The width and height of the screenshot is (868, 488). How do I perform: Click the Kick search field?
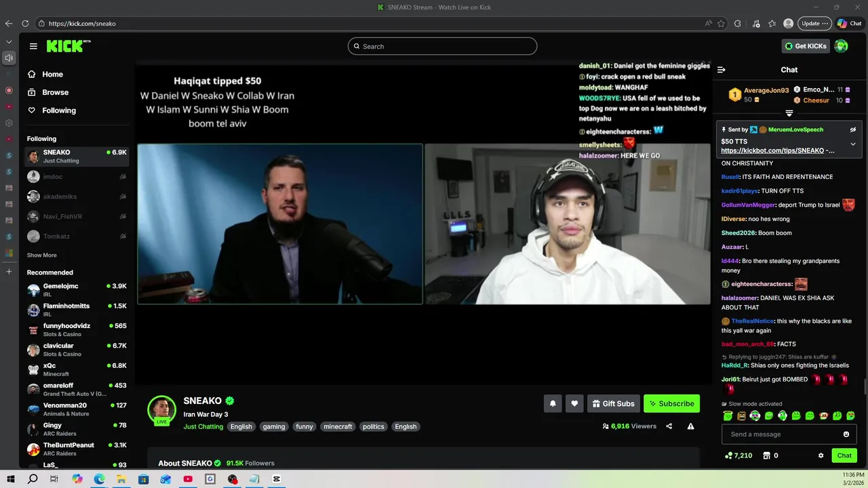click(x=442, y=46)
